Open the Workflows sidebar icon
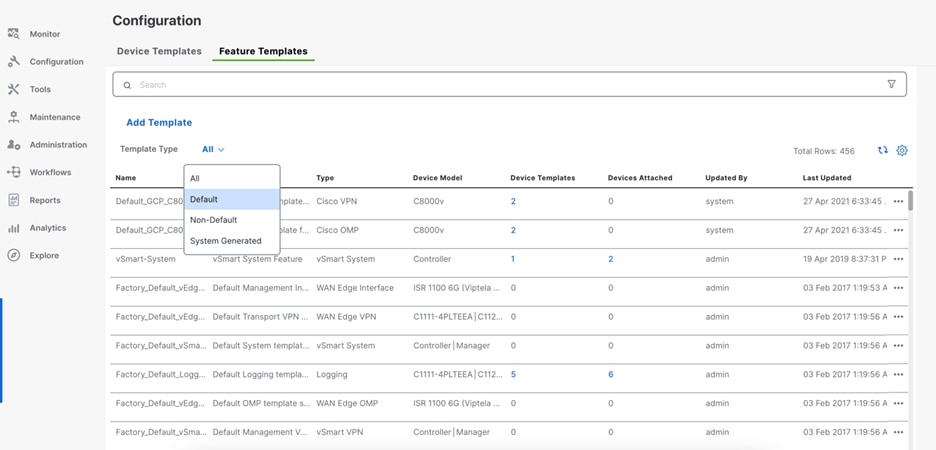The height and width of the screenshot is (450, 936). [x=14, y=172]
